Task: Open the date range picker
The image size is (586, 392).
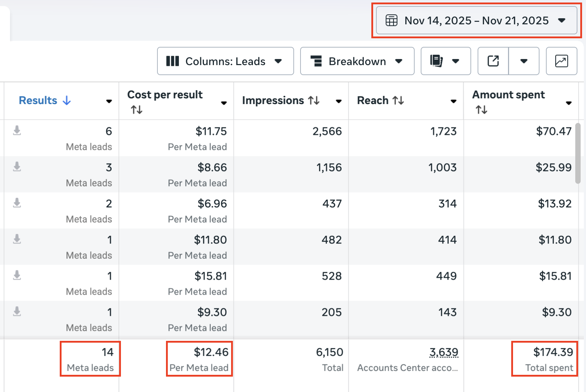Action: 476,21
